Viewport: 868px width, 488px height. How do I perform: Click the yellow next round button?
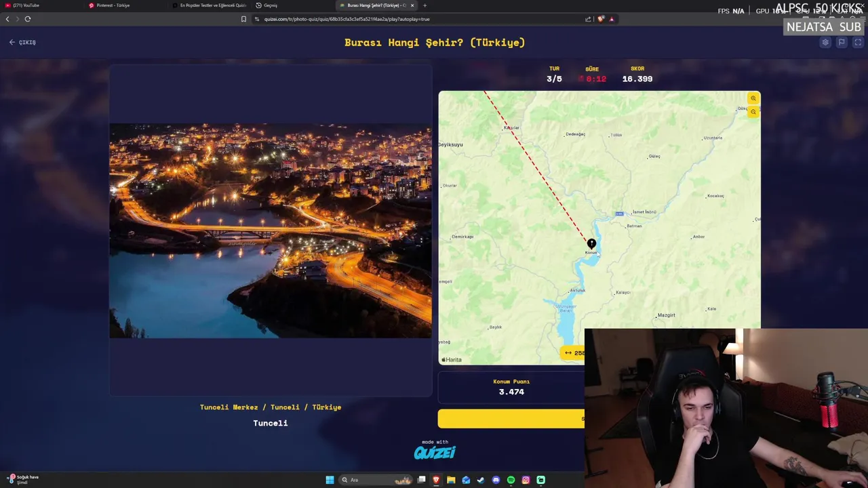click(511, 419)
